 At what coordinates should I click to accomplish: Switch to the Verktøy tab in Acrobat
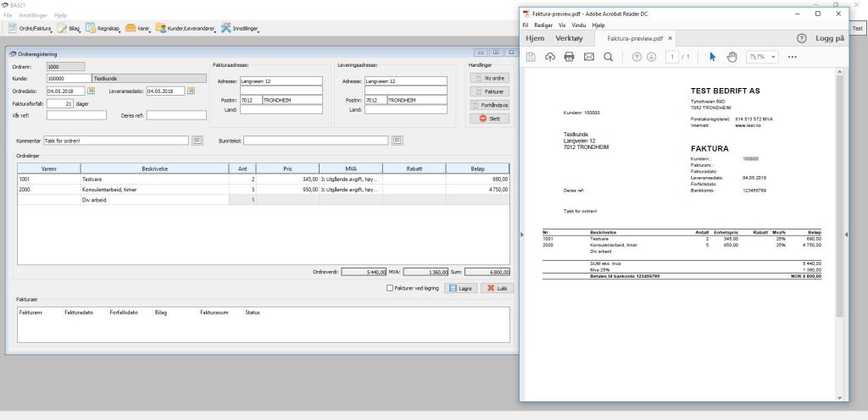point(569,38)
